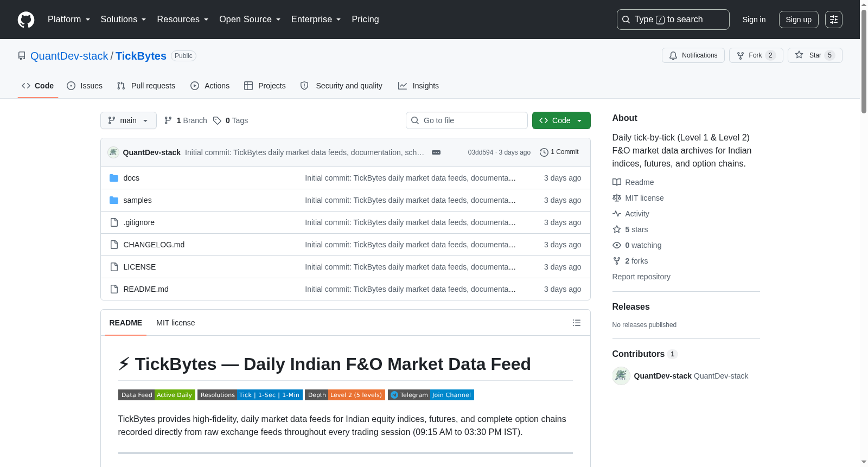Image resolution: width=868 pixels, height=467 pixels.
Task: View the 0 watching link
Action: tap(637, 245)
